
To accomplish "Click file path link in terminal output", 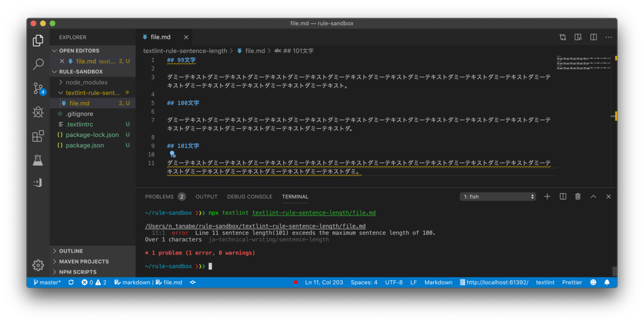I will coord(255,226).
